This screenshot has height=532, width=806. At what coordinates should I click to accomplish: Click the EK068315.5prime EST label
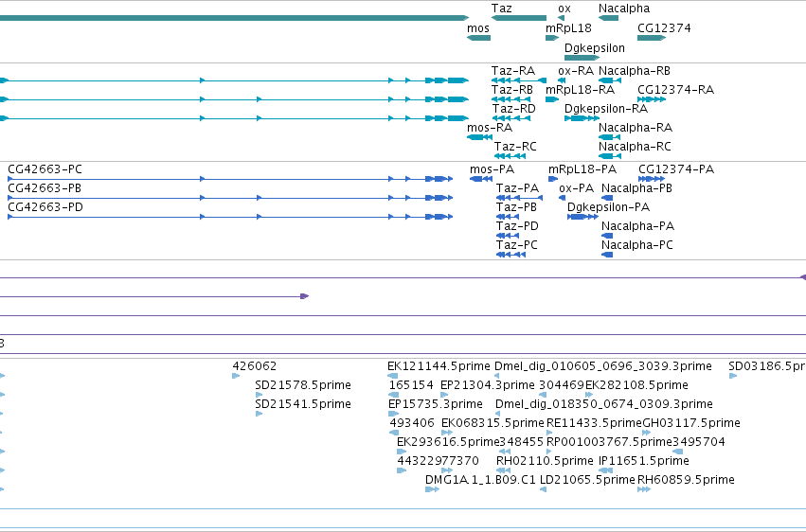point(493,424)
